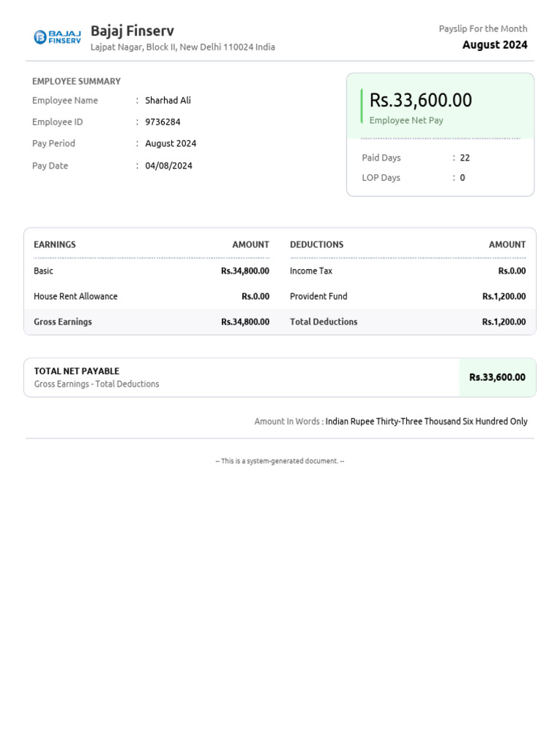Click the employee ID 9736284
Image resolution: width=560 pixels, height=747 pixels.
click(x=163, y=122)
